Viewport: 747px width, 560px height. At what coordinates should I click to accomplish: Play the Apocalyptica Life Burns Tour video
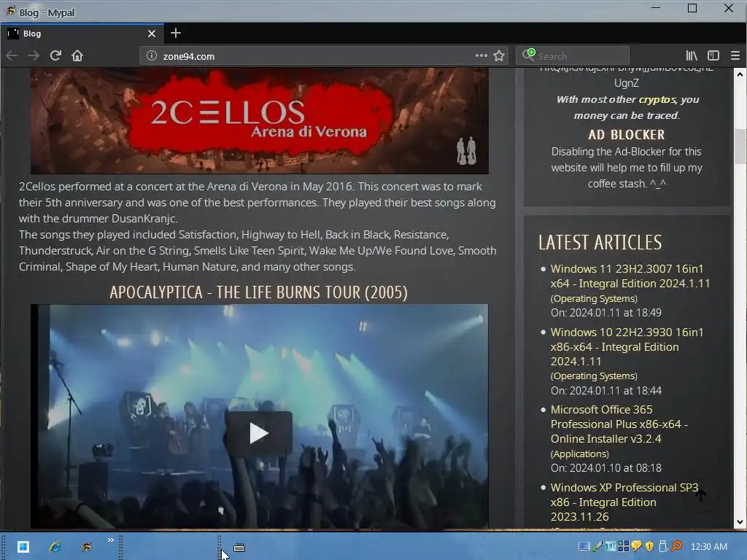click(259, 433)
